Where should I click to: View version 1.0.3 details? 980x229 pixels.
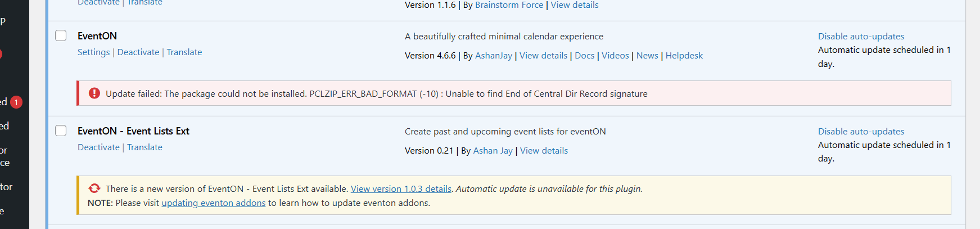[x=401, y=189]
